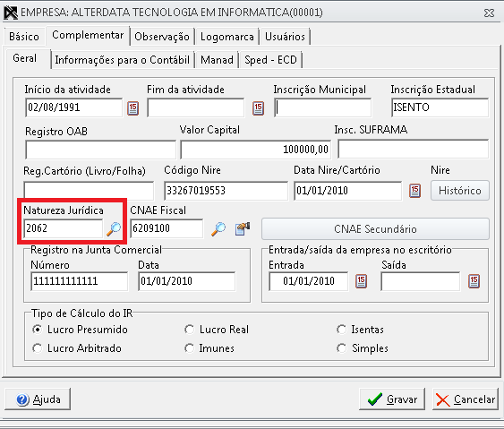Screen dimensions: 504x429
Task: Choose Lucro Real radio option
Action: pos(189,330)
